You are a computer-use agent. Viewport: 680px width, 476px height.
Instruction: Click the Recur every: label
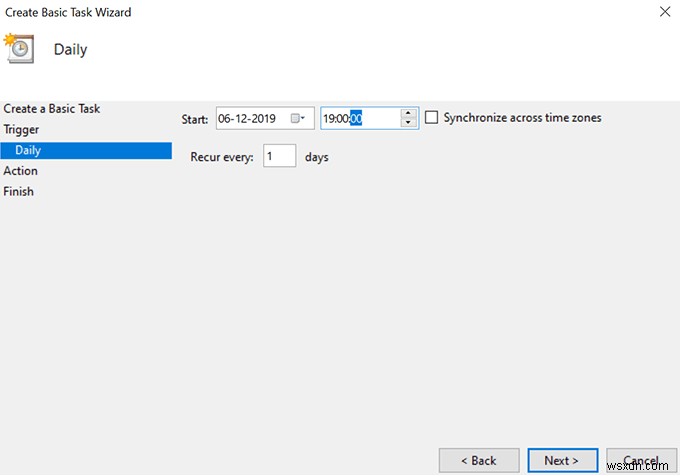point(222,157)
